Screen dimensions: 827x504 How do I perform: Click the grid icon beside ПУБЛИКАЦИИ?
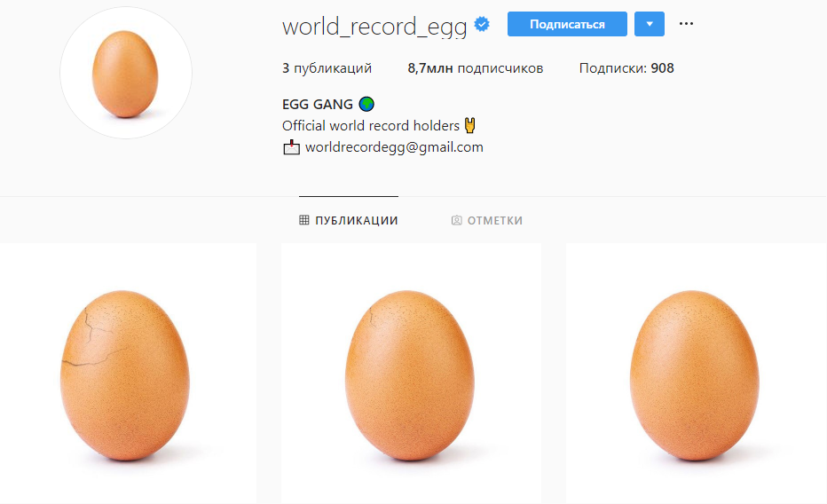click(303, 220)
